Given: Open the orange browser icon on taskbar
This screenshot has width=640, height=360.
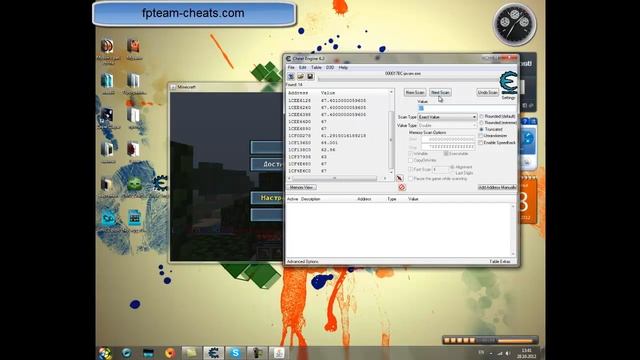Looking at the screenshot, I should [169, 353].
